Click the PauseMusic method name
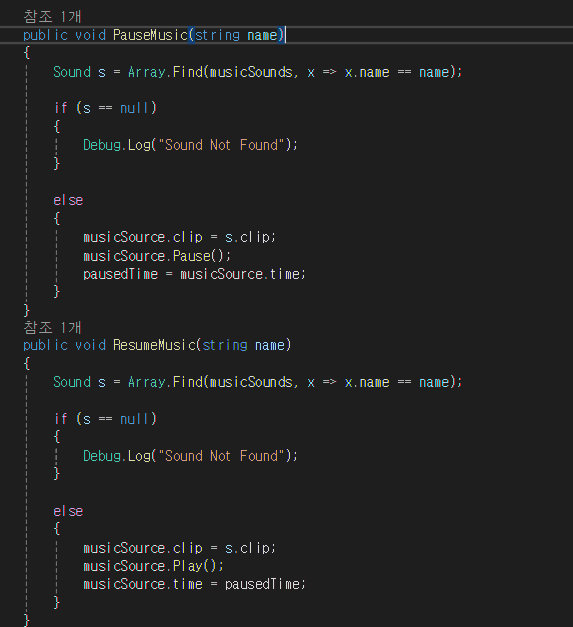Image resolution: width=573 pixels, height=627 pixels. [x=150, y=35]
